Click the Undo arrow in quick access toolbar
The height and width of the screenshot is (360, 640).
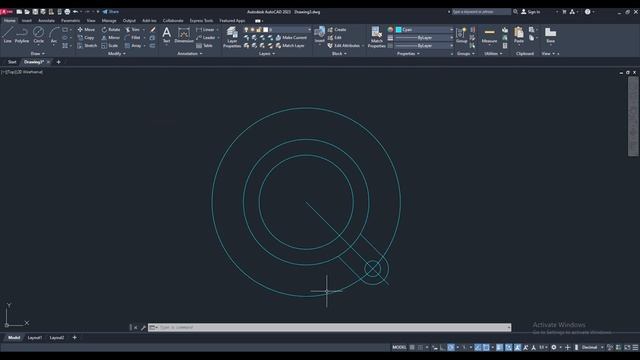(76, 12)
